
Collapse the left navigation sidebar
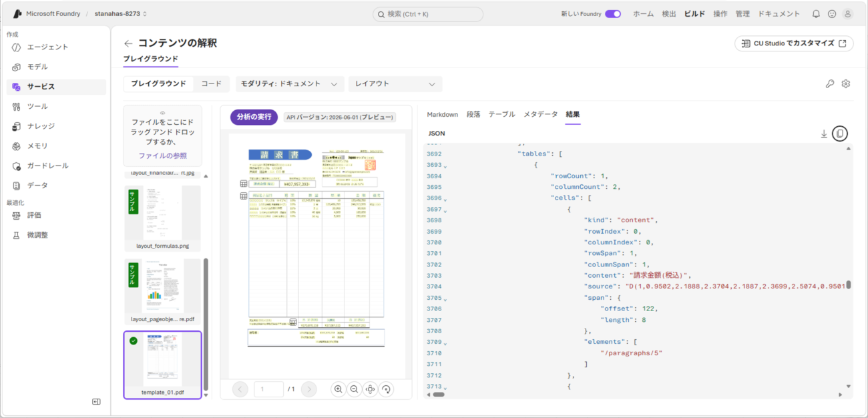click(x=96, y=401)
